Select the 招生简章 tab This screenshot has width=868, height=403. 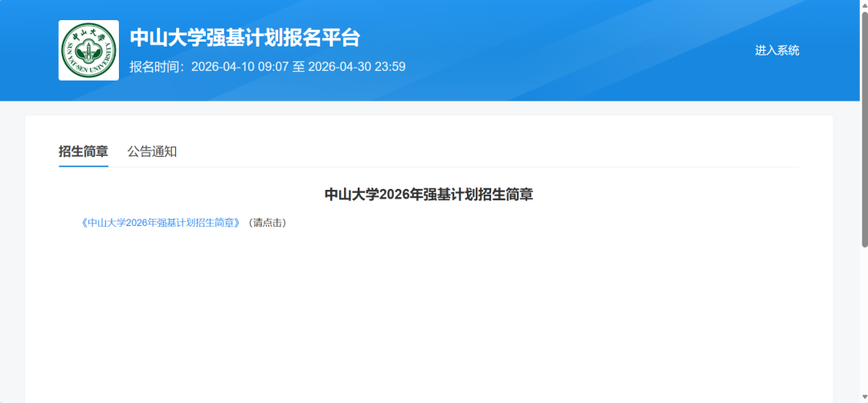coord(84,151)
